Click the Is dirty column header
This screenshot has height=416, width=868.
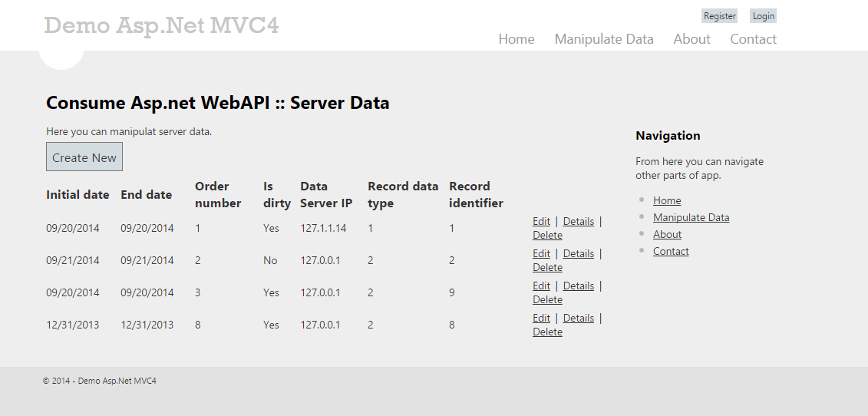coord(277,194)
